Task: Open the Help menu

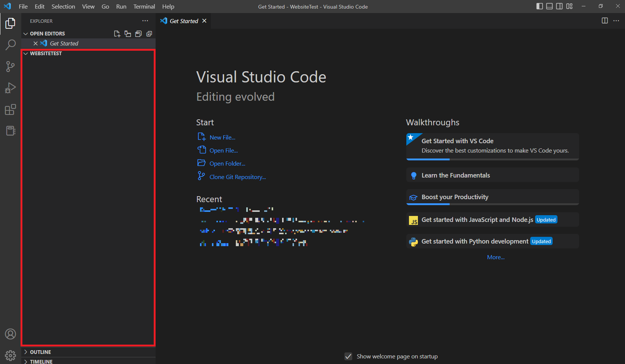Action: (168, 6)
